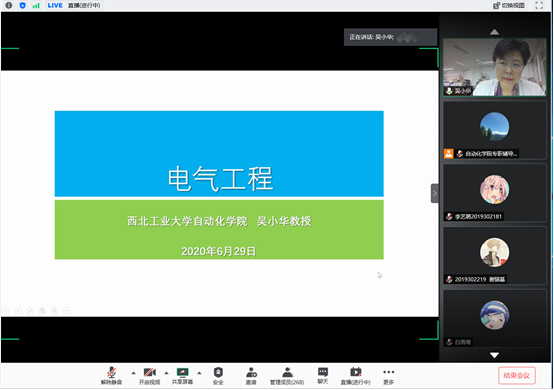This screenshot has width=554, height=390.
Task: Open the Chat (聊天) panel
Action: 323,376
